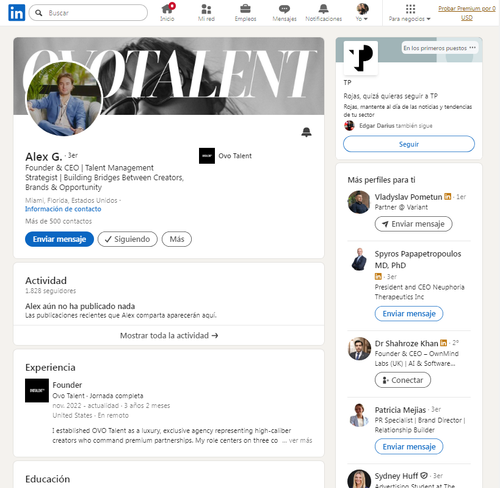Viewport: 500px width, 488px height.
Task: Click Vladyslav Pometun premium badge
Action: pyautogui.click(x=448, y=197)
